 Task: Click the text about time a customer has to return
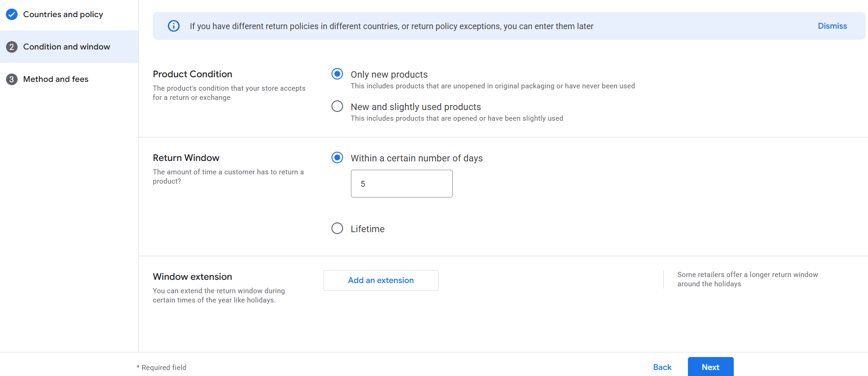coord(228,177)
